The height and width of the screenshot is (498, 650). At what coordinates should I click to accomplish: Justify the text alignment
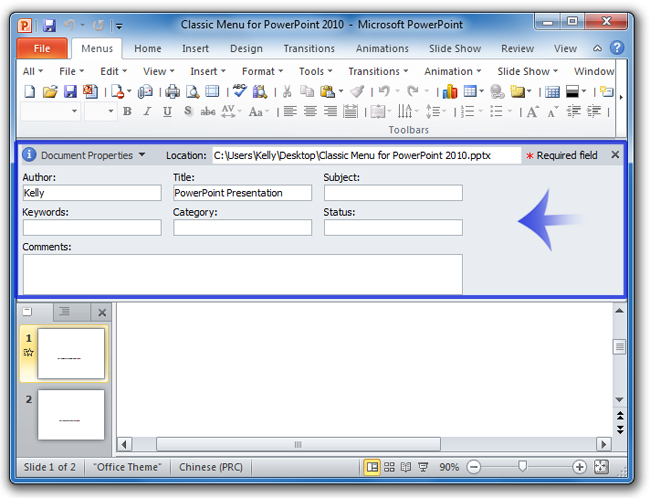pyautogui.click(x=350, y=111)
